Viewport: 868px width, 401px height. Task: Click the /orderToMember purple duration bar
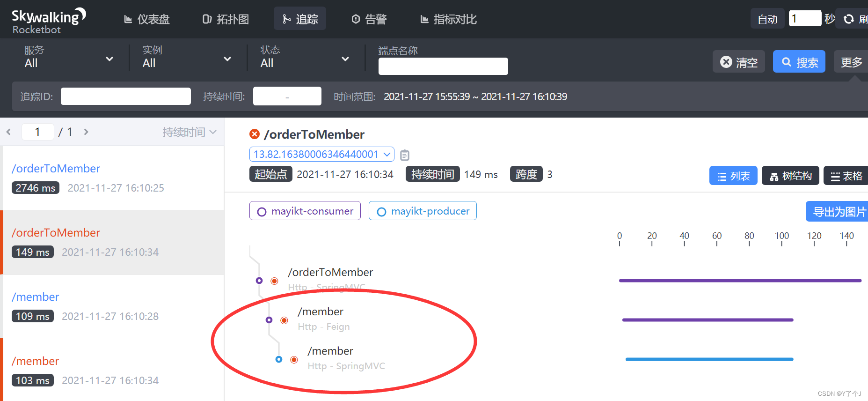pos(740,281)
